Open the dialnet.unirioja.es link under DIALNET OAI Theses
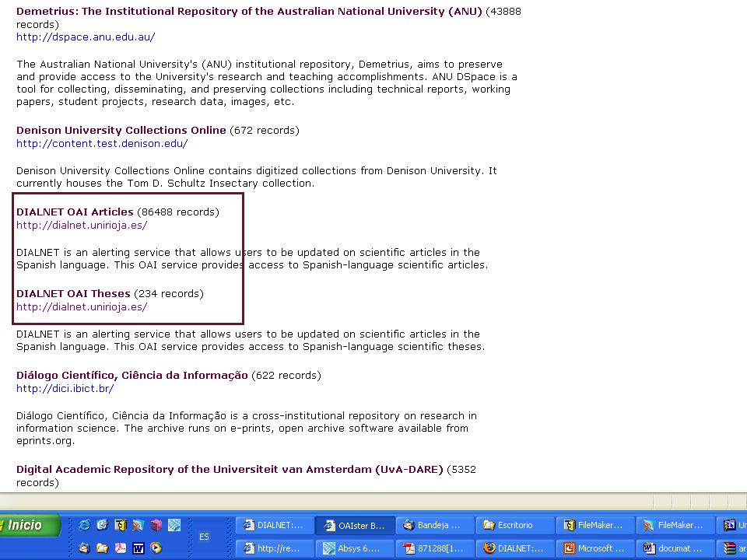The height and width of the screenshot is (560, 747). [82, 306]
